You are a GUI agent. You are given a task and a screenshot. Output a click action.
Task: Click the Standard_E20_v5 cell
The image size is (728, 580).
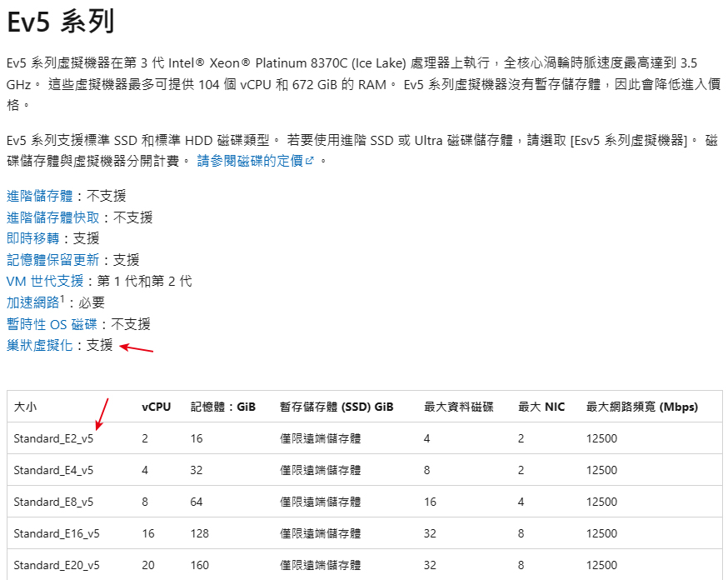[57, 565]
